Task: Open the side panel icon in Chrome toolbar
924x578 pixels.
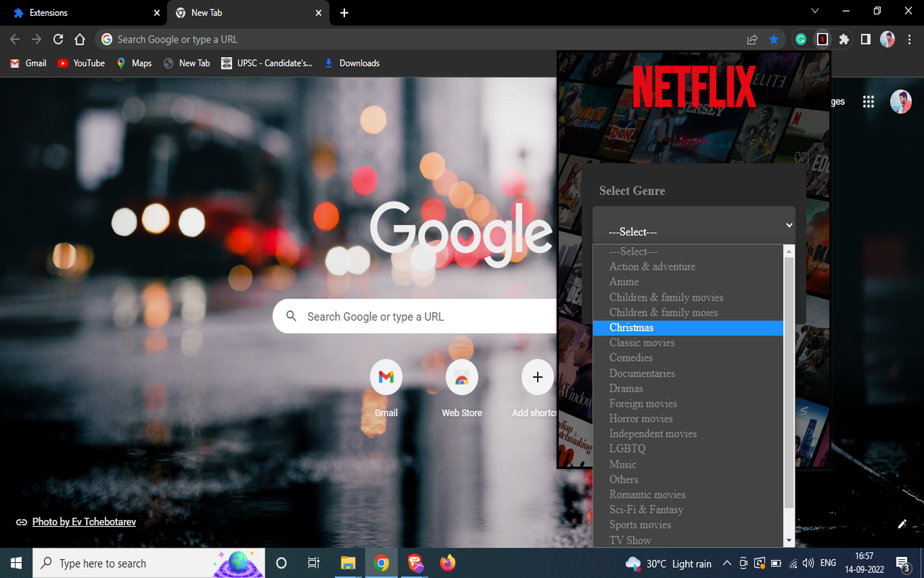Action: point(866,39)
